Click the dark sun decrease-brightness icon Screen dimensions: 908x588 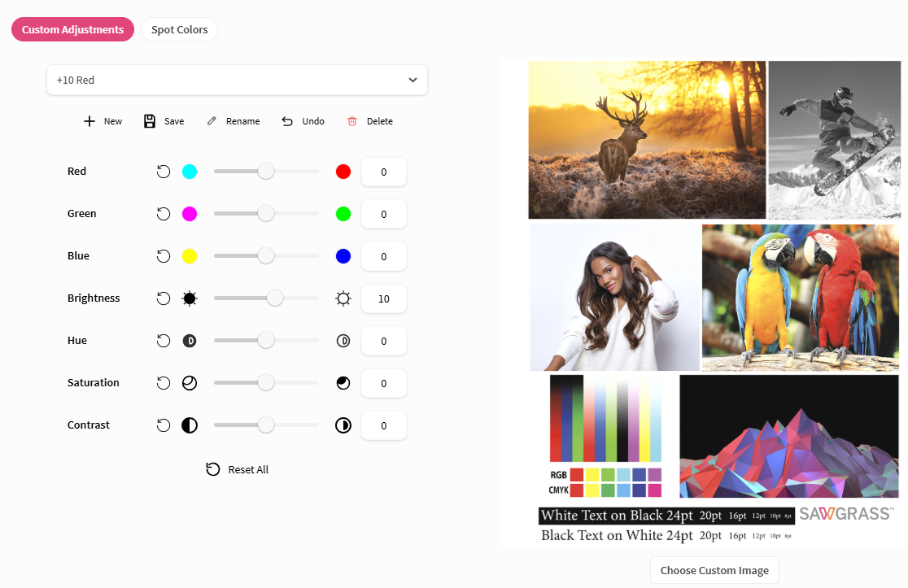point(190,298)
